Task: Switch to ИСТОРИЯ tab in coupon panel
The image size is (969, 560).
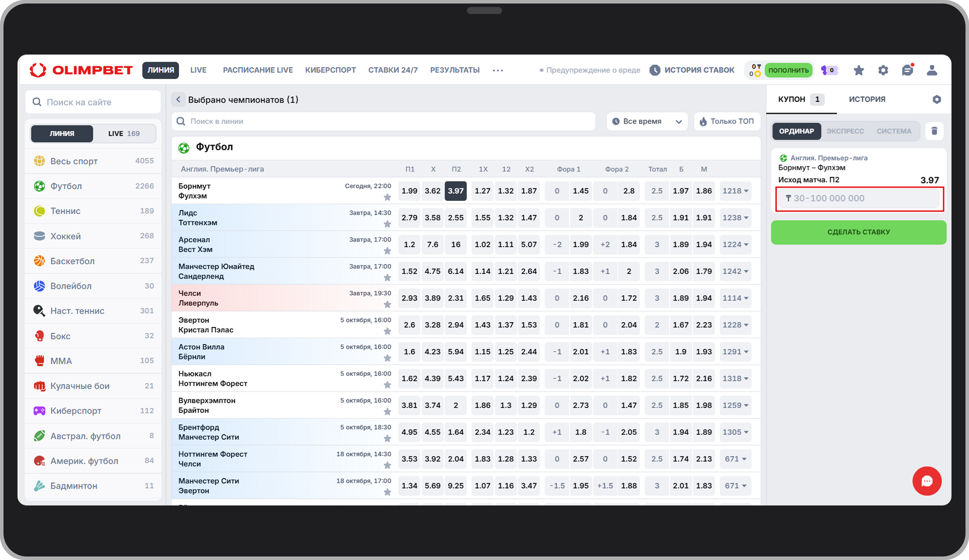Action: click(x=867, y=99)
